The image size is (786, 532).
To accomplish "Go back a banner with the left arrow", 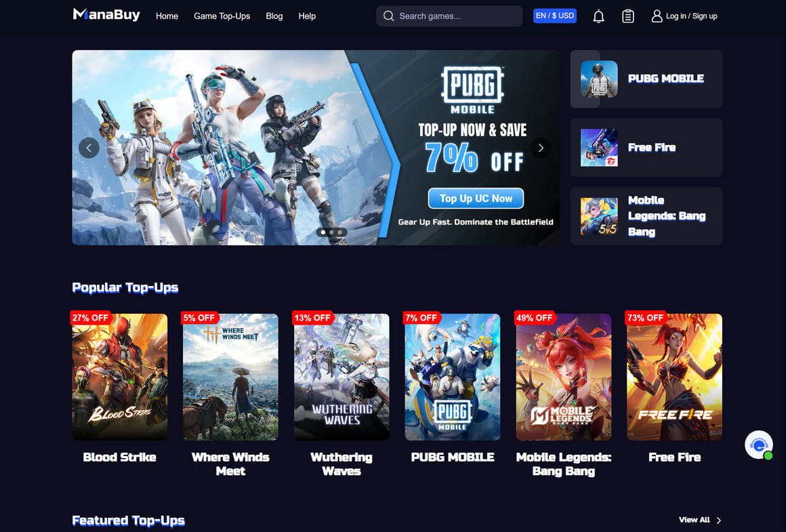I will point(89,147).
